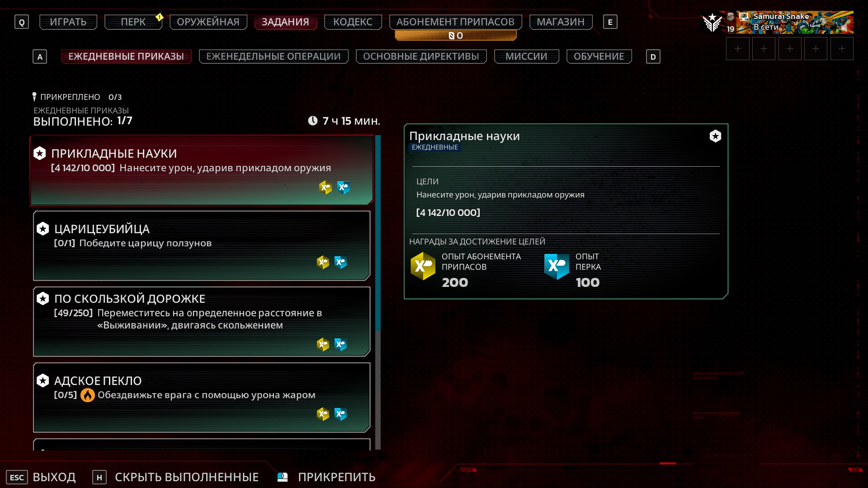Click the blue XP icon on По скользкой дорожке card
The width and height of the screenshot is (868, 488).
[x=340, y=344]
